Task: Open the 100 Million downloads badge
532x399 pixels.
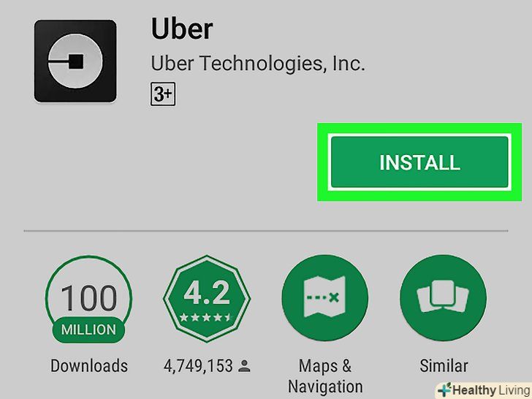Action: click(88, 300)
